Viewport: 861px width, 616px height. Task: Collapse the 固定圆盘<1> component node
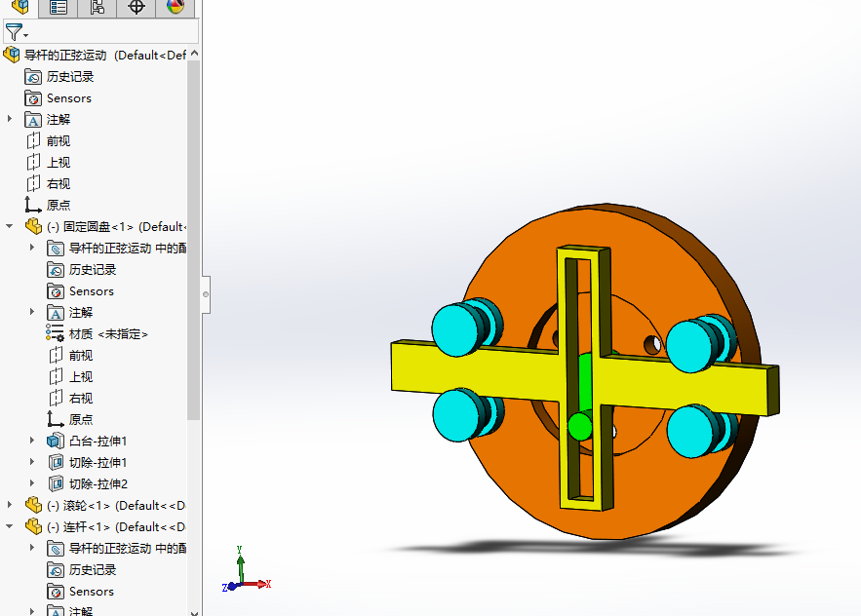10,226
